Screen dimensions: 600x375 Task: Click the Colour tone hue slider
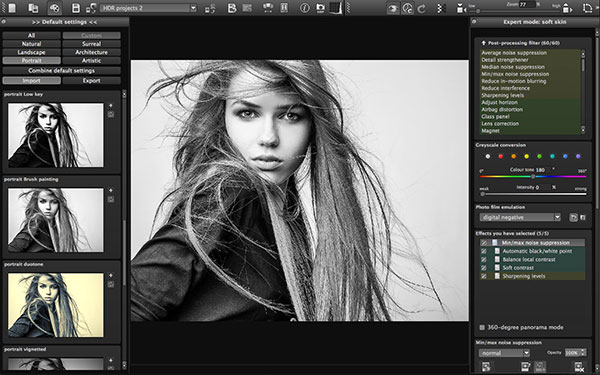pos(533,176)
